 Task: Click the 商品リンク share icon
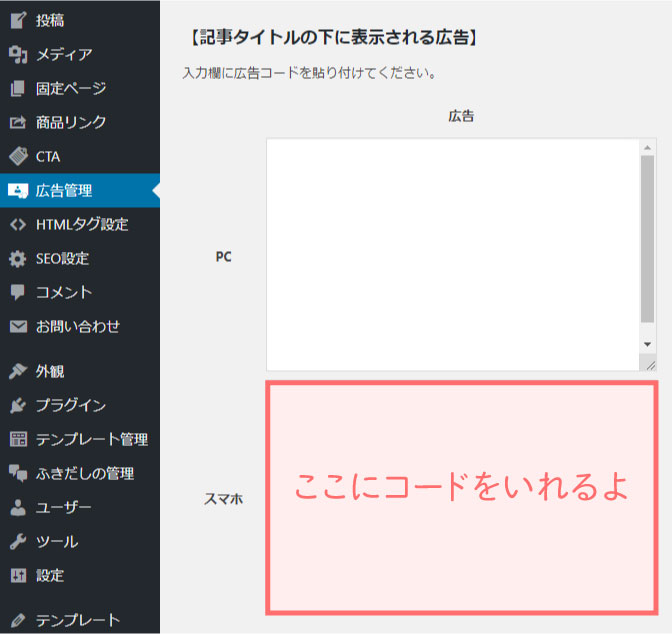click(x=18, y=123)
